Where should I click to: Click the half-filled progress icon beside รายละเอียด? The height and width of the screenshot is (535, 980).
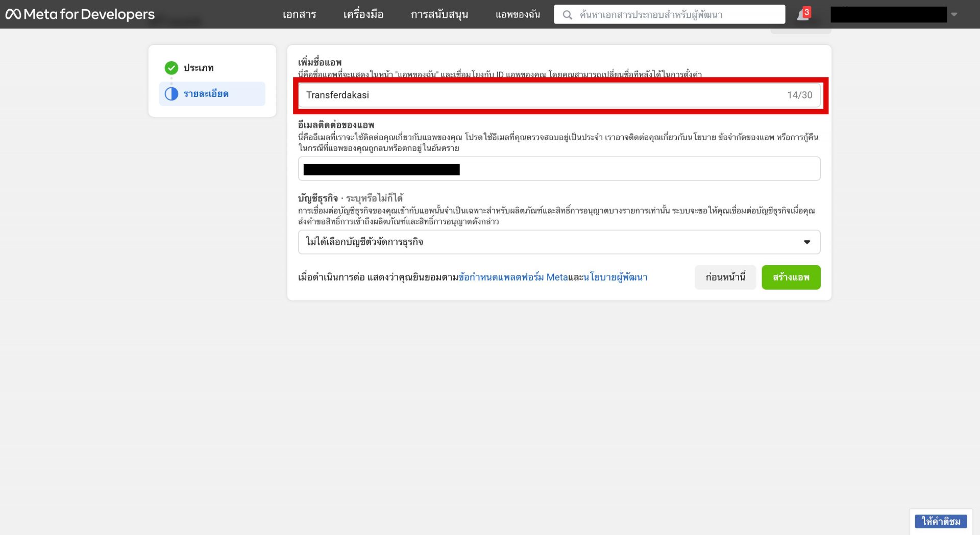tap(171, 94)
